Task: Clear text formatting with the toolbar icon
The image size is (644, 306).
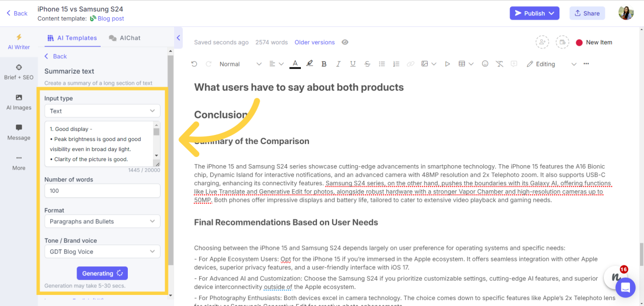Action: [x=499, y=64]
